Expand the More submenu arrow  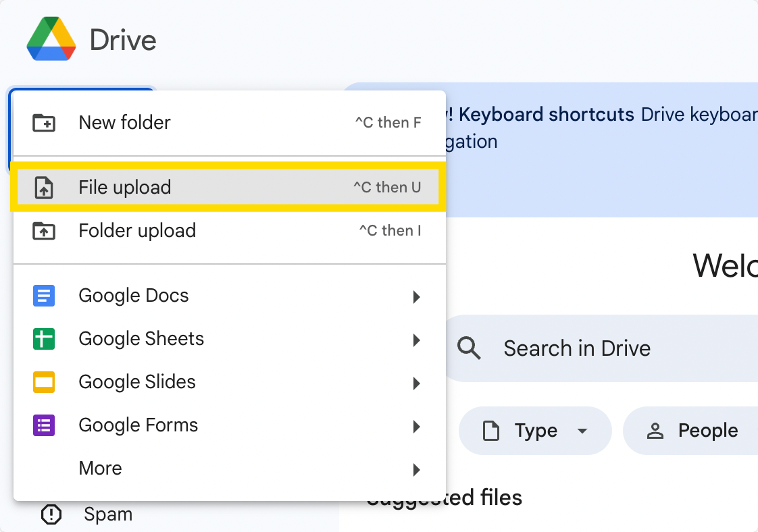pos(417,470)
